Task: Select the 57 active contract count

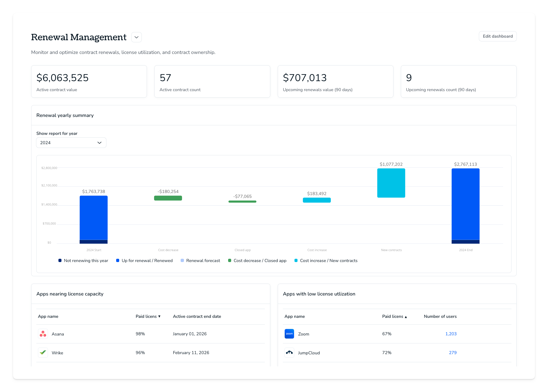Action: tap(165, 78)
